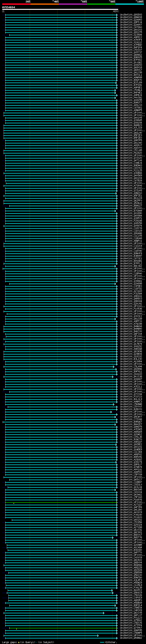Select the UniRef100_C5XS07 label

point(131,50)
